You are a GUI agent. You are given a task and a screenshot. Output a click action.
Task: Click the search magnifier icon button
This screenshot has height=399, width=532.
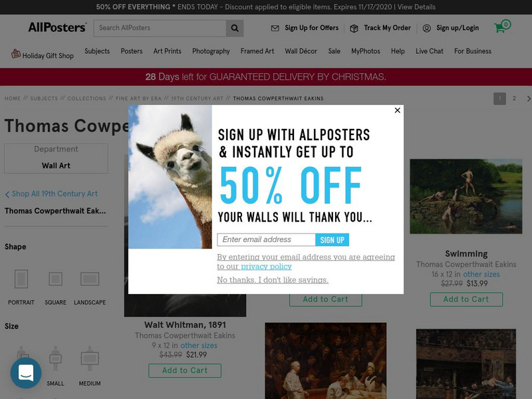coord(235,28)
